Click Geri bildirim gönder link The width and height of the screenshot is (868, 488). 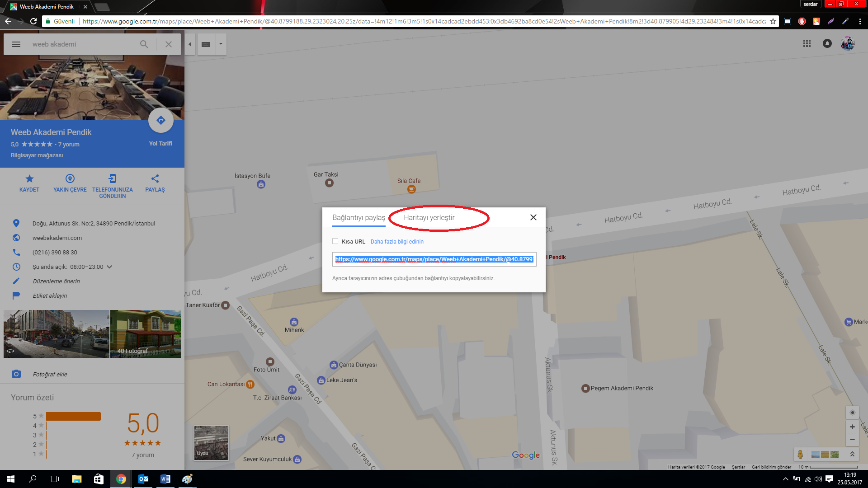coord(772,467)
